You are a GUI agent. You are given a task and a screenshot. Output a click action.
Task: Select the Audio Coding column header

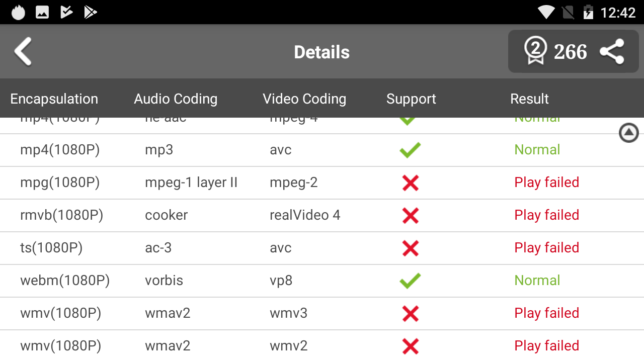pos(176,99)
